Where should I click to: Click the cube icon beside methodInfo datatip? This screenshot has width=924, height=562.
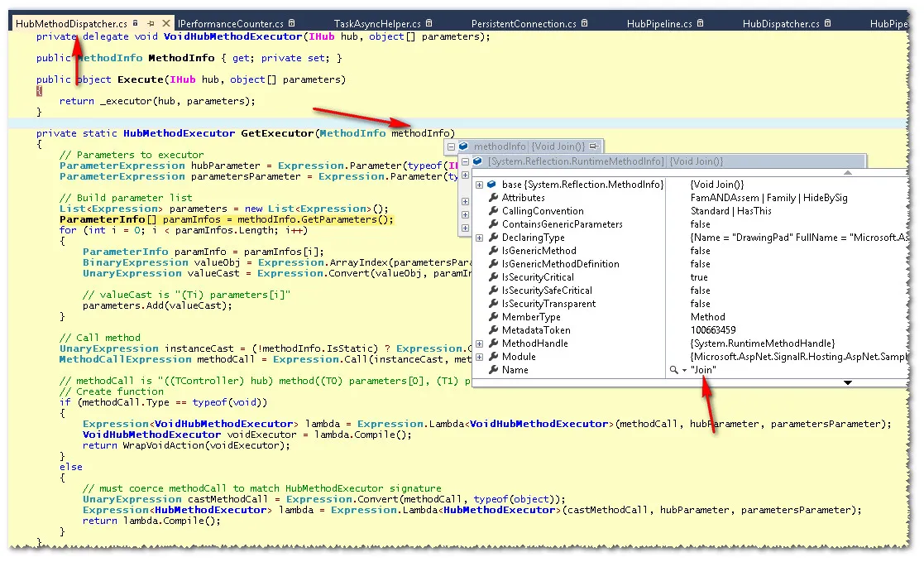click(x=463, y=147)
